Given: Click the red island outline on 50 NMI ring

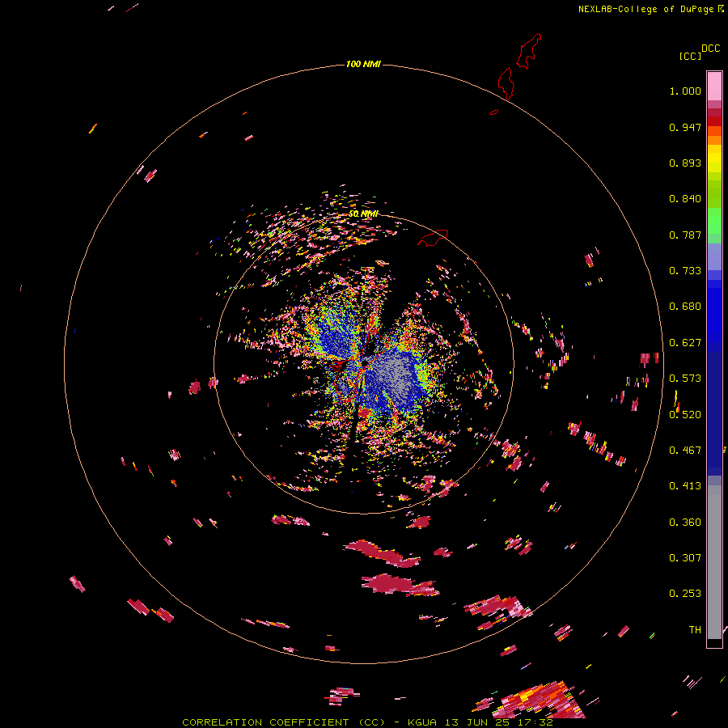Looking at the screenshot, I should 433,238.
